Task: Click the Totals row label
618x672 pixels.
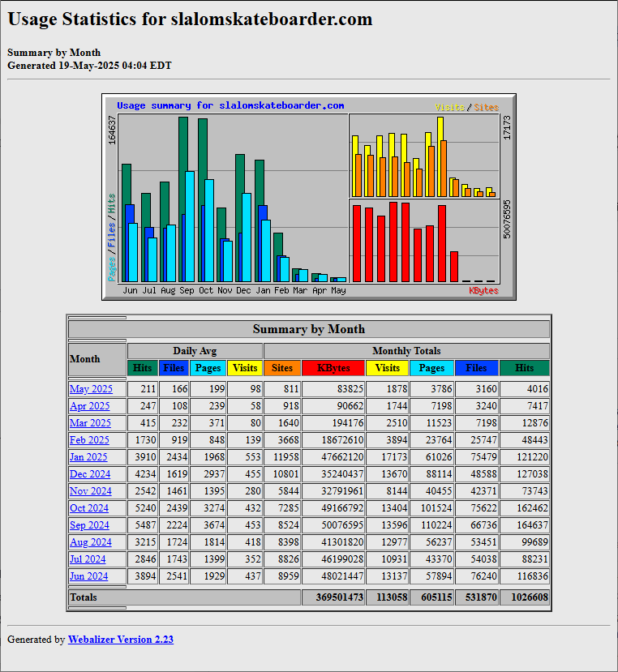Action: pyautogui.click(x=84, y=597)
